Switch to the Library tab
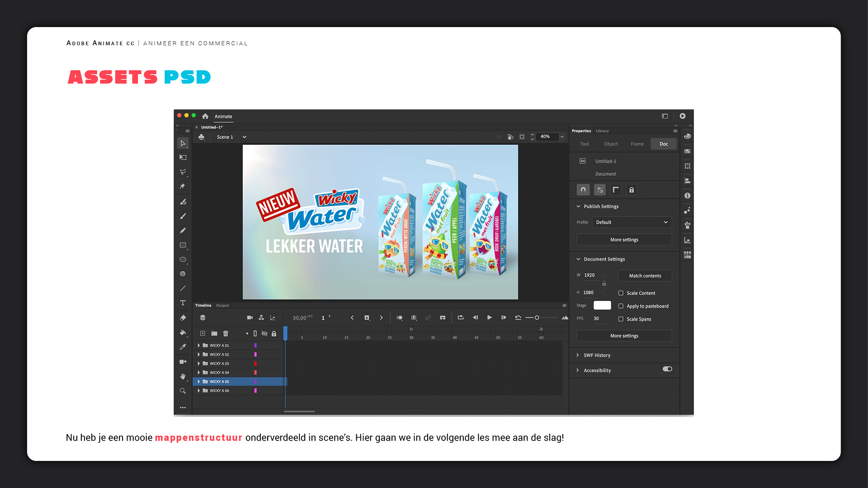Image resolution: width=868 pixels, height=488 pixels. tap(602, 131)
